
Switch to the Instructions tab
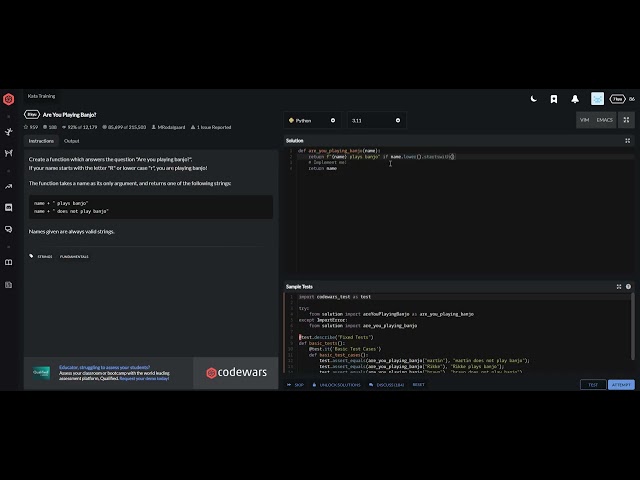pos(41,141)
